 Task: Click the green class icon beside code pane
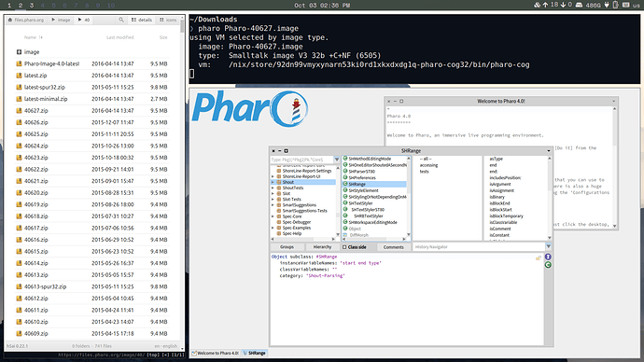(548, 265)
